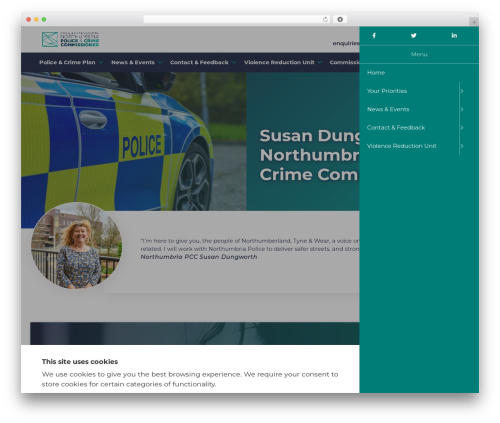Open Contact & Feedback dropdown chevron in top nav
This screenshot has width=500, height=423.
pos(234,62)
